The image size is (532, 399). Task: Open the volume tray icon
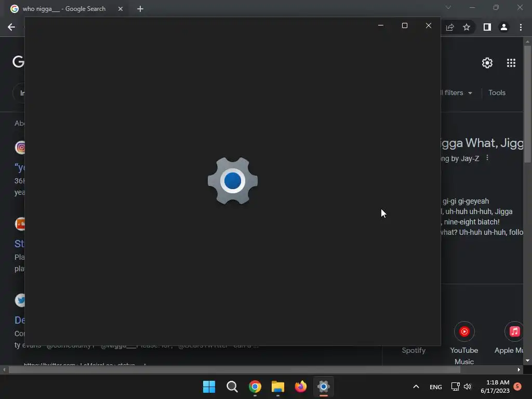coord(468,387)
